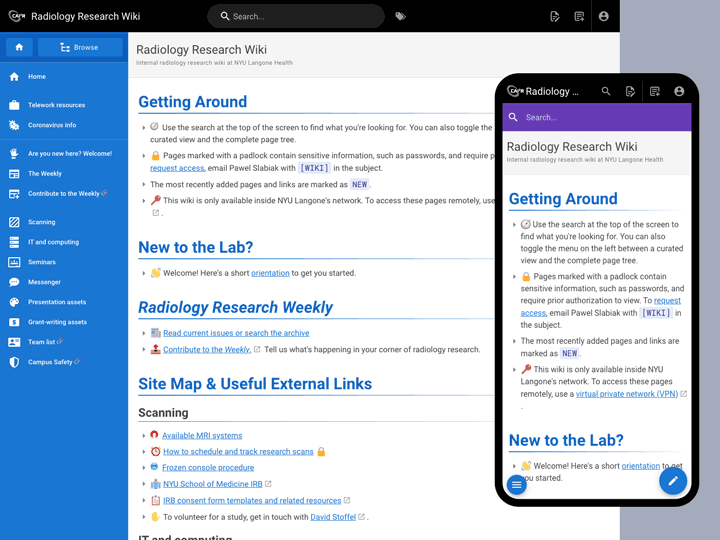Click the Scanning icon in sidebar
The width and height of the screenshot is (720, 540).
tap(14, 222)
